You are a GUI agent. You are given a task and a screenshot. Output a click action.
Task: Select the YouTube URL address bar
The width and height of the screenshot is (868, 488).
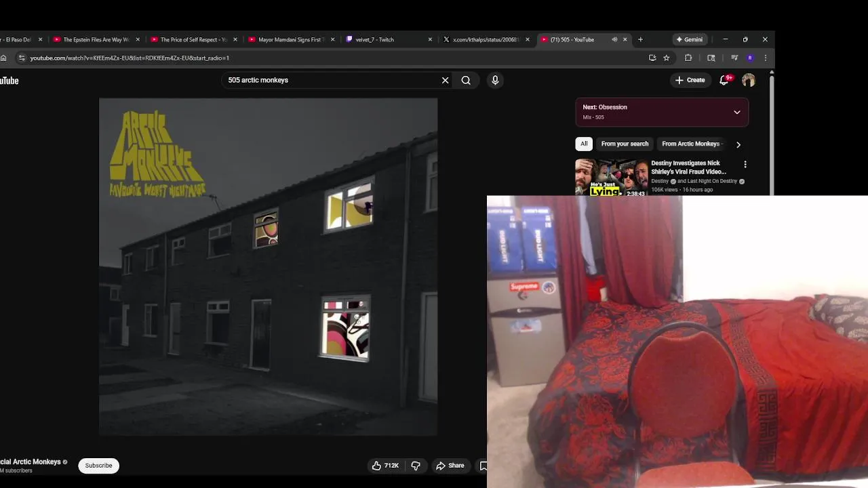pyautogui.click(x=332, y=58)
